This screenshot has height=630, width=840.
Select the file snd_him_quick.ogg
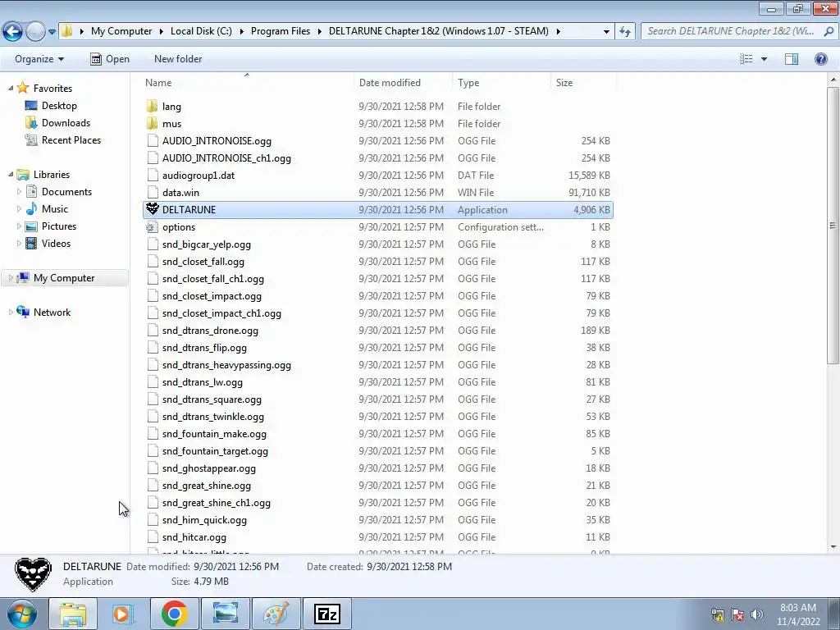[x=204, y=519]
